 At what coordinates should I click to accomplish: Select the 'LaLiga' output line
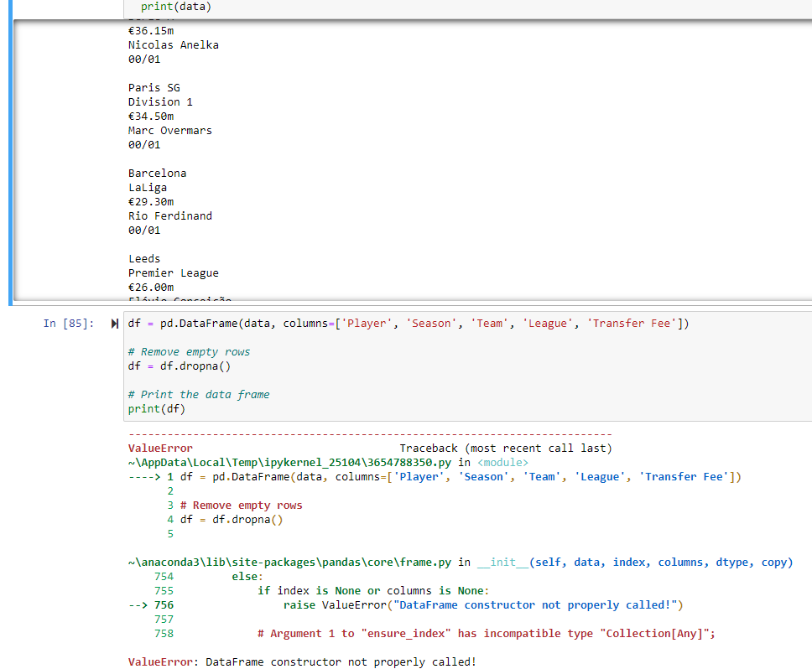point(148,188)
